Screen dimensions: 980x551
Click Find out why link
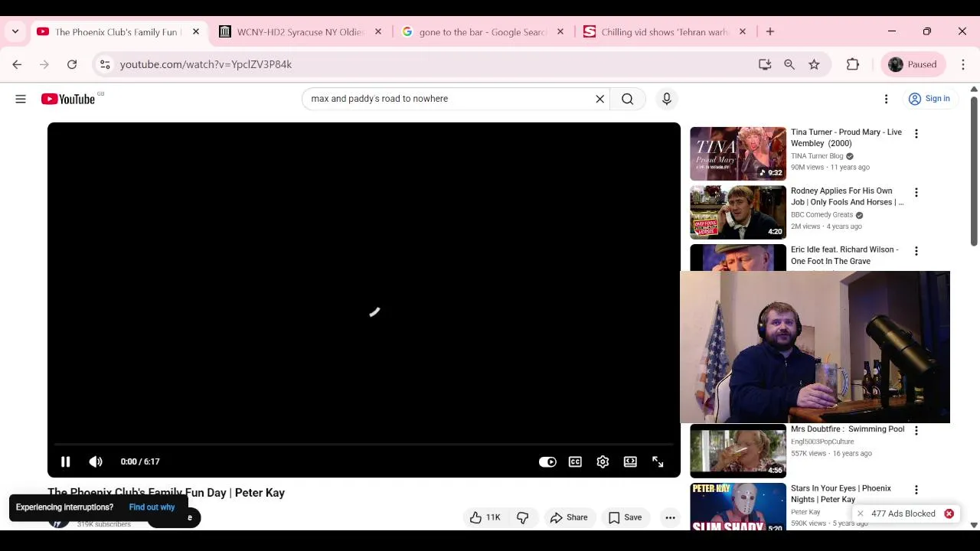click(x=152, y=507)
